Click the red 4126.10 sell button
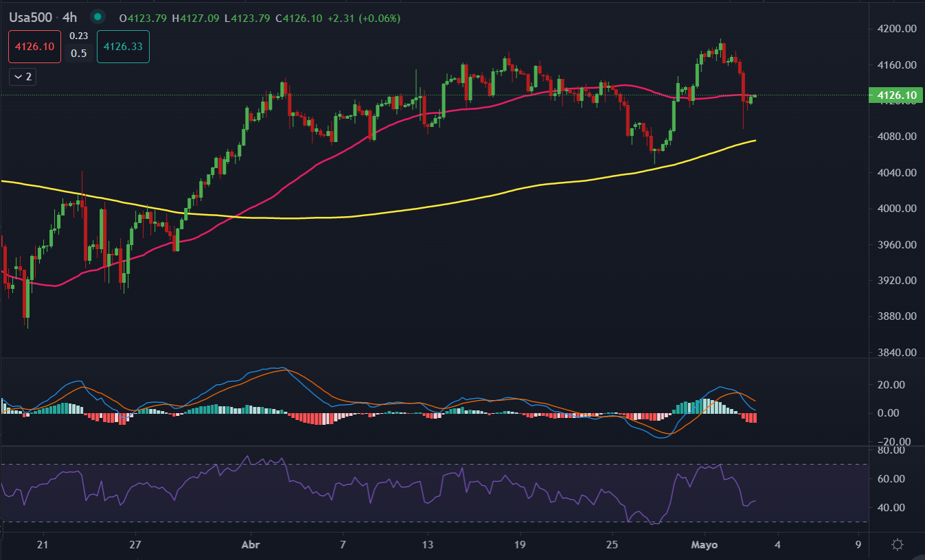925x560 pixels. click(35, 47)
